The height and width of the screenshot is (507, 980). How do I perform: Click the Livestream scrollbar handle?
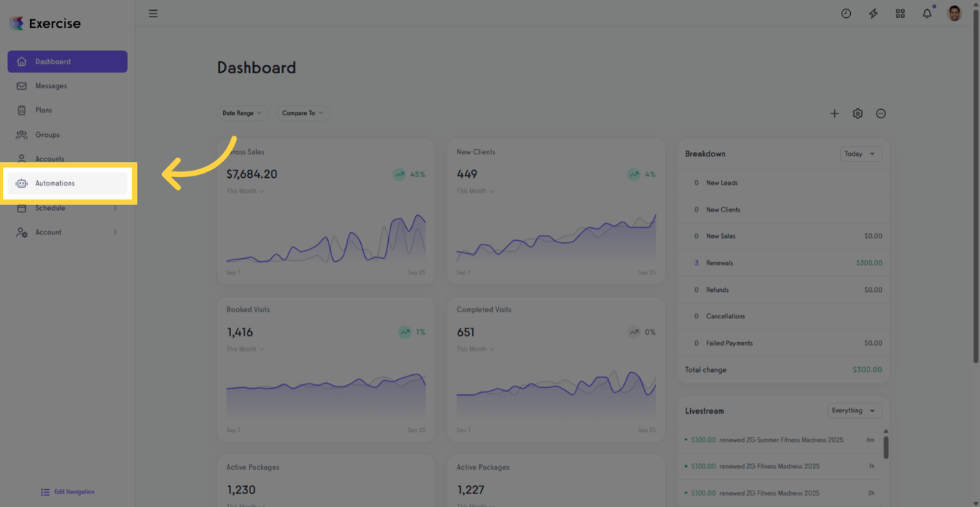tap(886, 446)
